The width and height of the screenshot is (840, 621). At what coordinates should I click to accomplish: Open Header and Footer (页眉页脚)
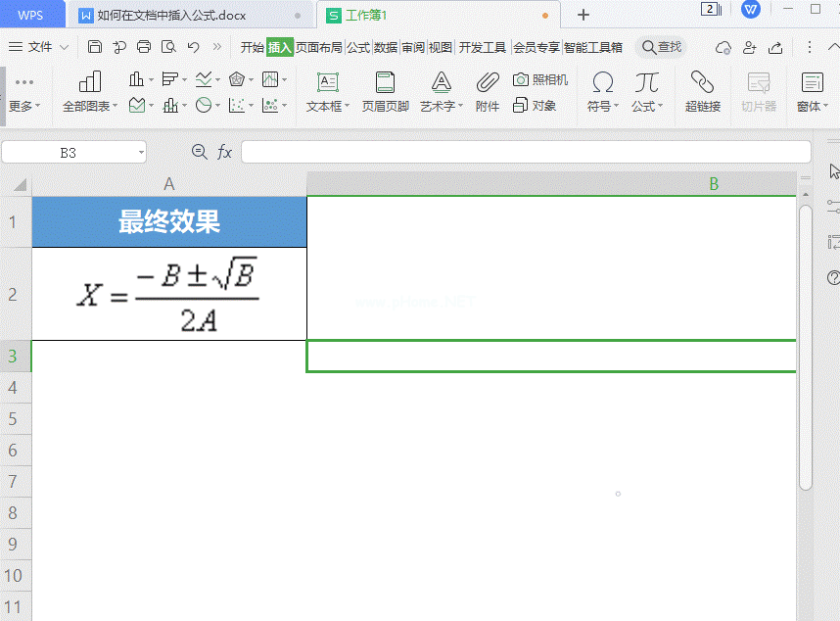385,92
